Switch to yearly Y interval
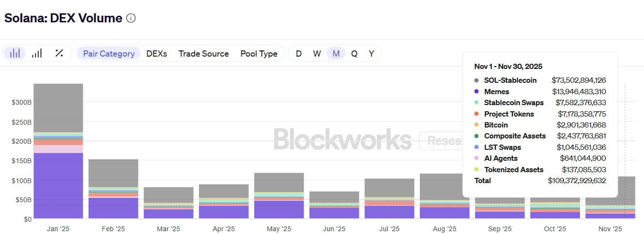 [371, 54]
